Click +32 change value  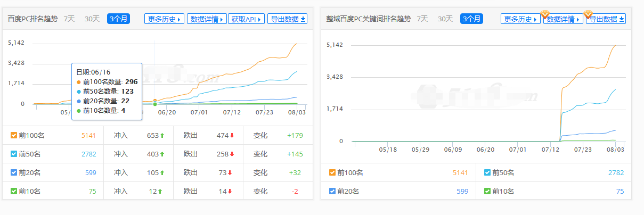[295, 172]
